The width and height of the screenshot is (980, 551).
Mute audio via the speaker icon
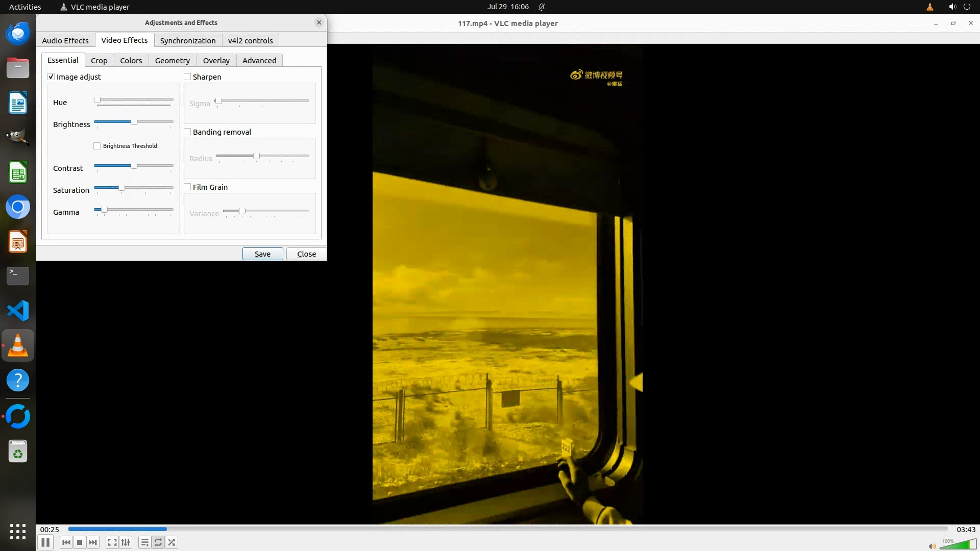932,546
